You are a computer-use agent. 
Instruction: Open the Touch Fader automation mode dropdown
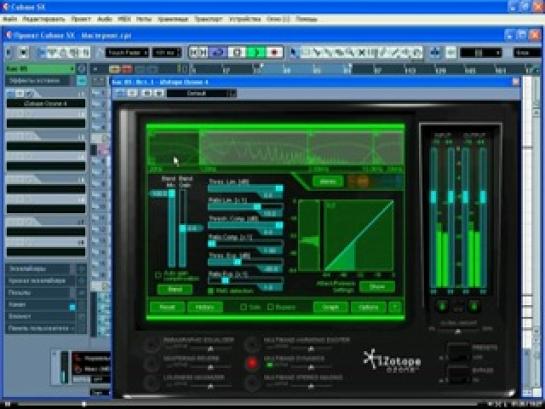click(x=127, y=52)
